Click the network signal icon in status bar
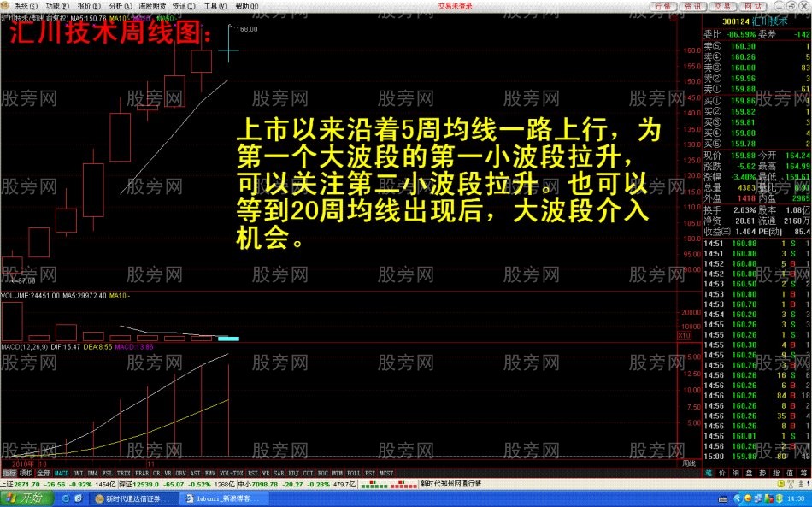This screenshot has height=507, width=812. tap(791, 484)
